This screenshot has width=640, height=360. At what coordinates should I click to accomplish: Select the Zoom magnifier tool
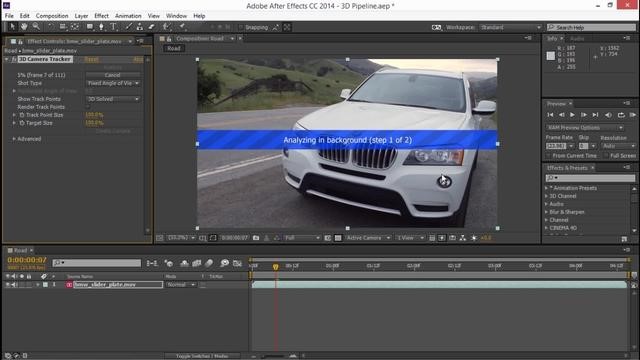pos(36,27)
